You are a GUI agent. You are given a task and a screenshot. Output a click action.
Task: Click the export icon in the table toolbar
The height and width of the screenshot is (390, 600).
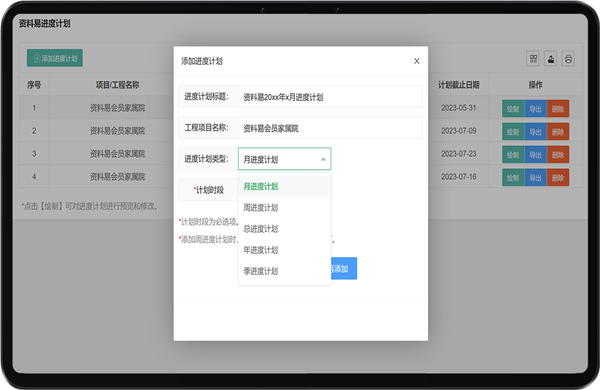(551, 59)
